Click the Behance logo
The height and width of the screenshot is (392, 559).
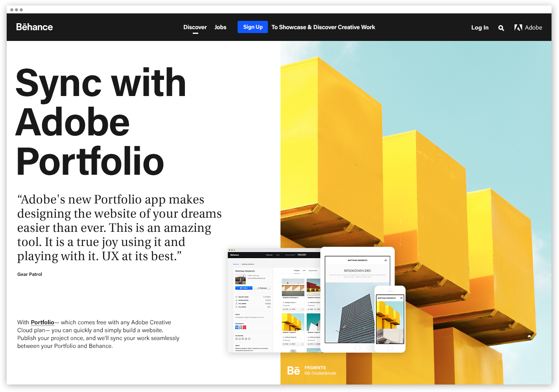34,27
